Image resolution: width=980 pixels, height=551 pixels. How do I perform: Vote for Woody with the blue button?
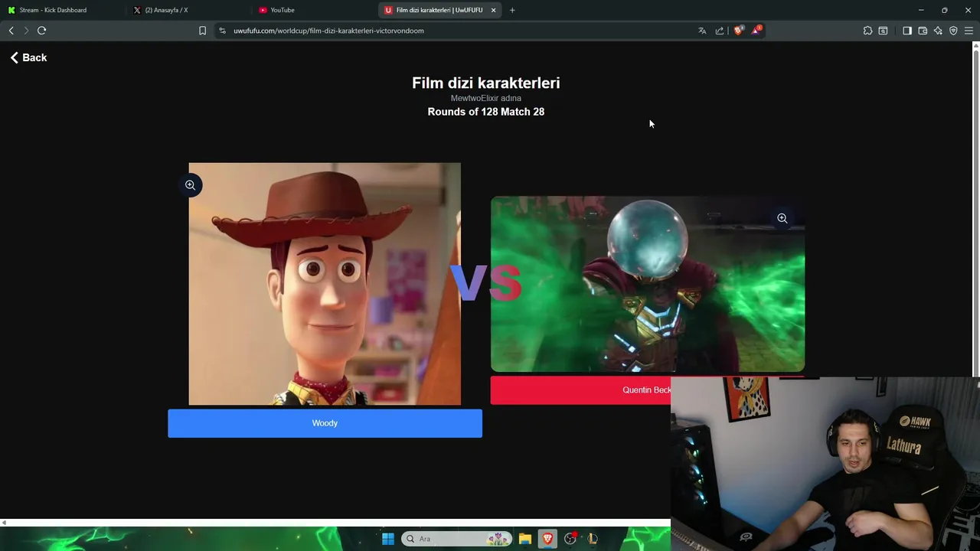[x=325, y=423]
